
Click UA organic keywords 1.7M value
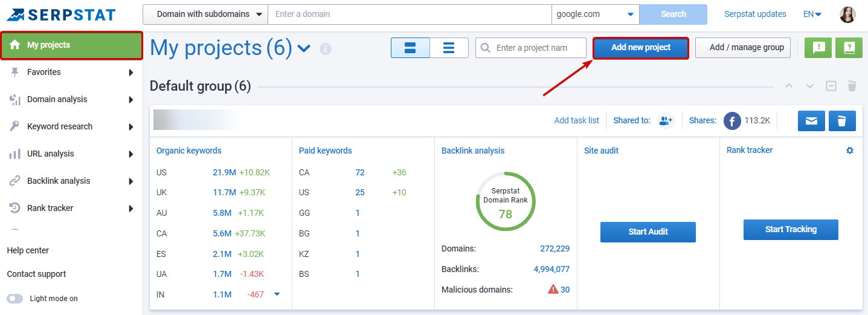(222, 274)
